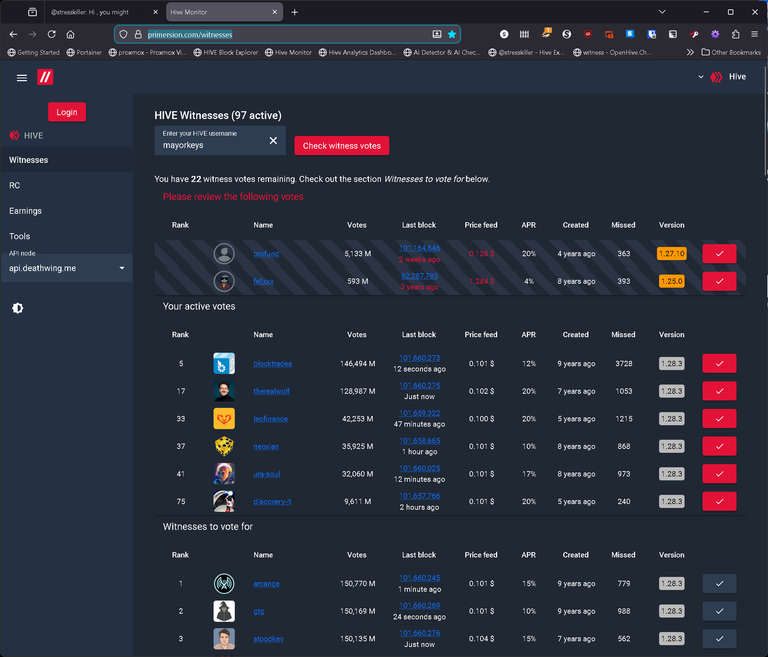Click the blocktrades avatar icon
Viewport: 768px width, 657px height.
point(224,365)
